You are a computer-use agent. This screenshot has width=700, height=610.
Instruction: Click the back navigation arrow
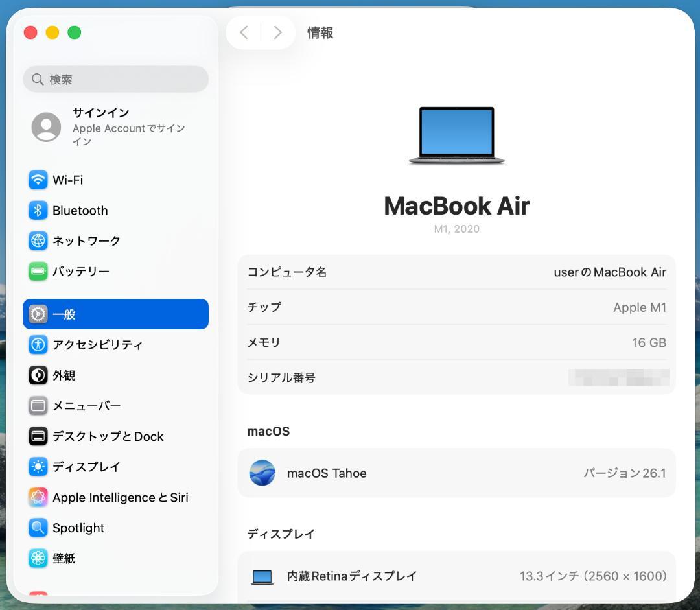point(244,32)
